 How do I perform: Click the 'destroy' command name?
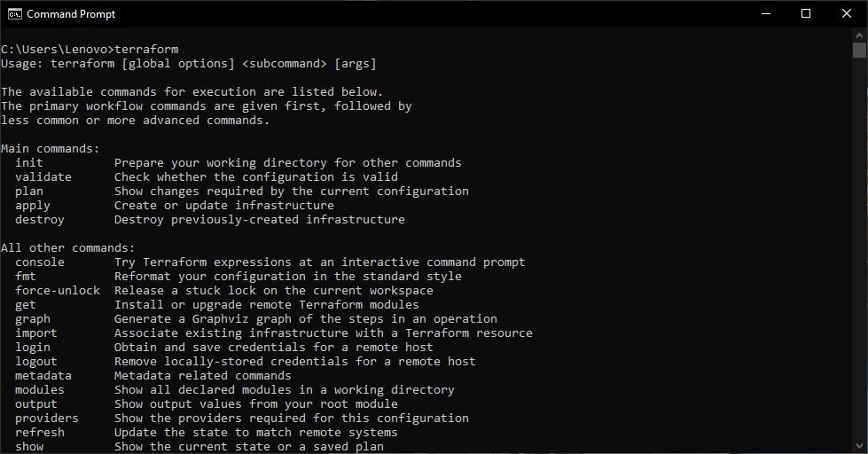click(x=40, y=220)
